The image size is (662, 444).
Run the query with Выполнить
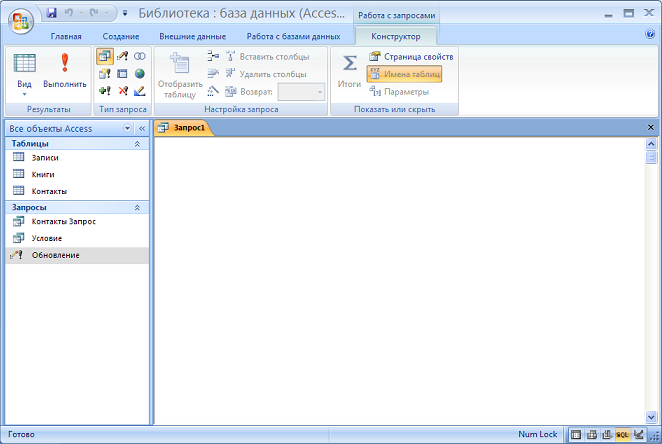tap(65, 72)
